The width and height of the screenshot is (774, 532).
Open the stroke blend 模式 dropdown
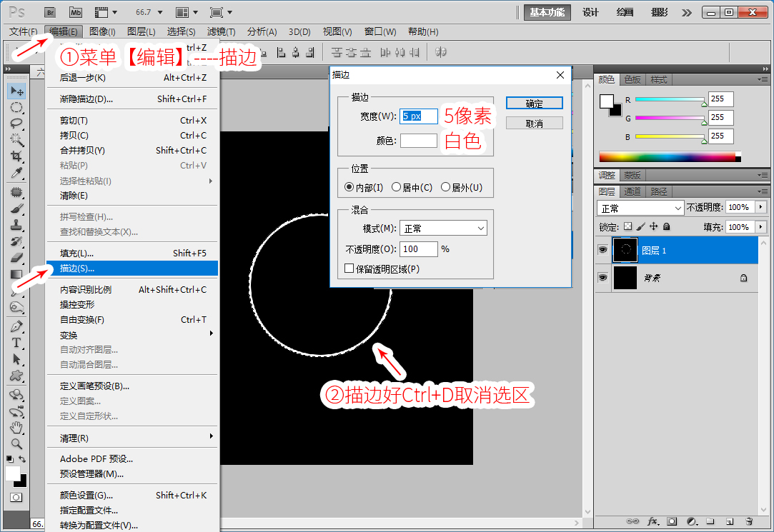(x=443, y=229)
